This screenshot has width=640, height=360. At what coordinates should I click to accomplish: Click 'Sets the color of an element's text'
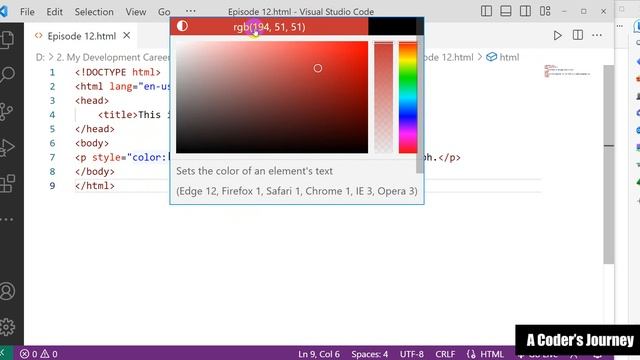[254, 171]
